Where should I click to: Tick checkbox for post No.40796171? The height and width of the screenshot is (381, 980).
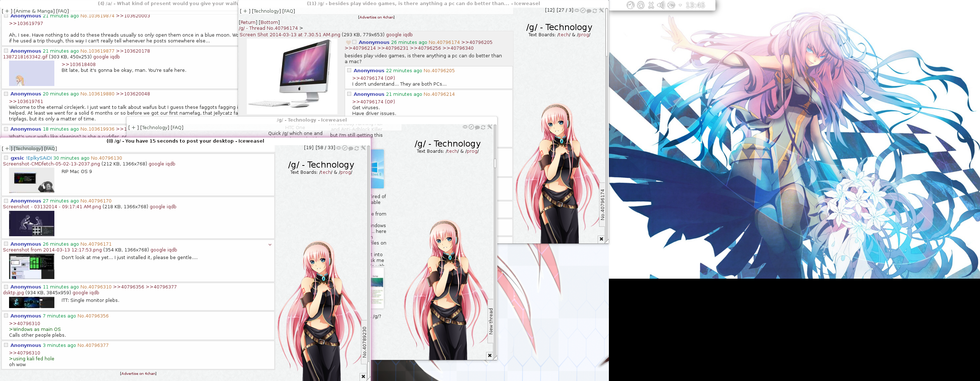[6, 244]
